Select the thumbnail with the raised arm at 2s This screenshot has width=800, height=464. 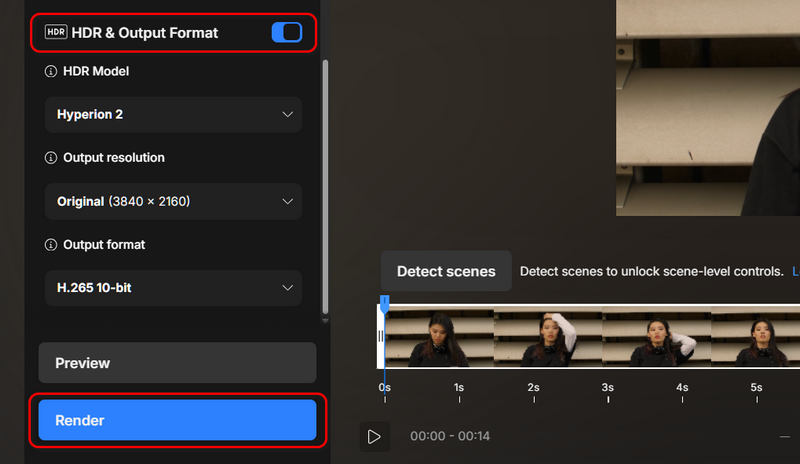548,337
